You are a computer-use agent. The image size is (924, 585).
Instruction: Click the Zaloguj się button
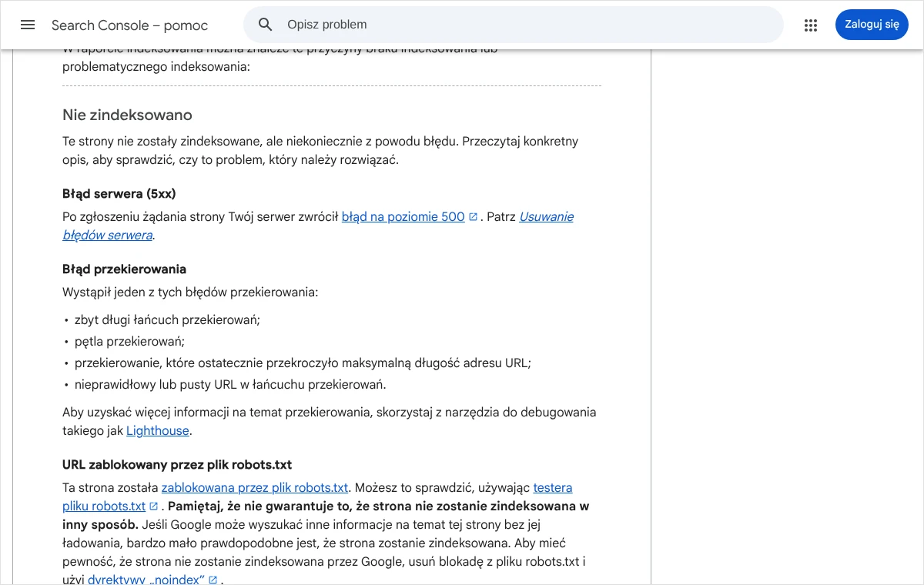coord(872,25)
